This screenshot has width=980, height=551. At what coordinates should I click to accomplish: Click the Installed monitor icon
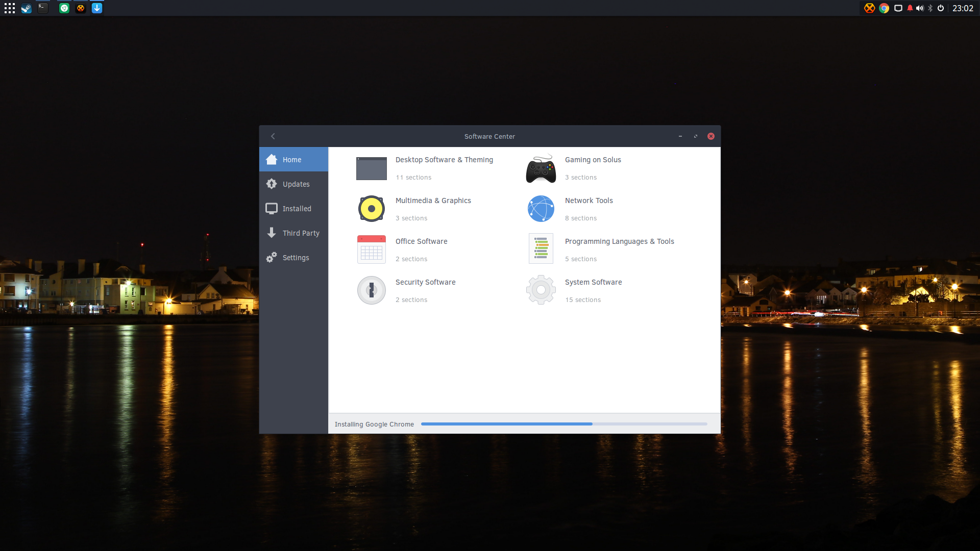(x=272, y=209)
